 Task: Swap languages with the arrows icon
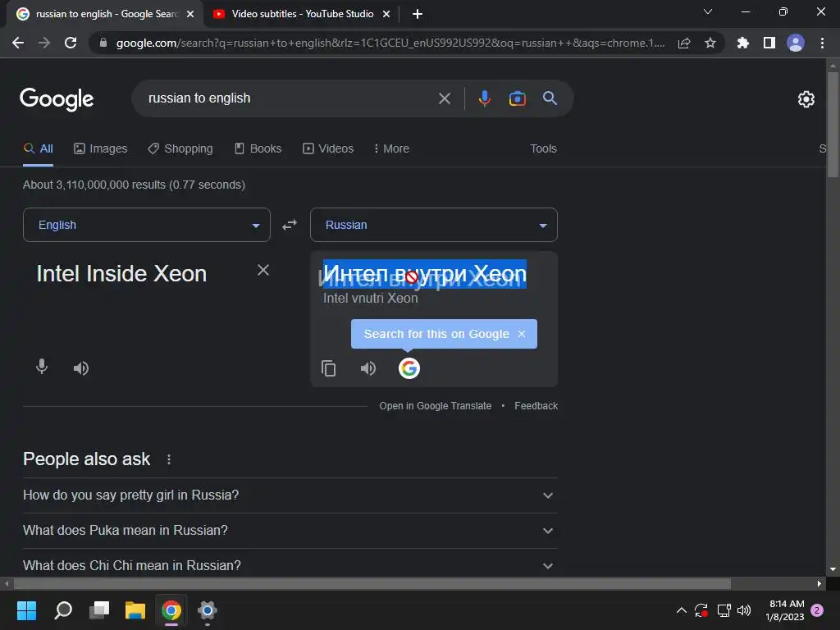[x=290, y=225]
